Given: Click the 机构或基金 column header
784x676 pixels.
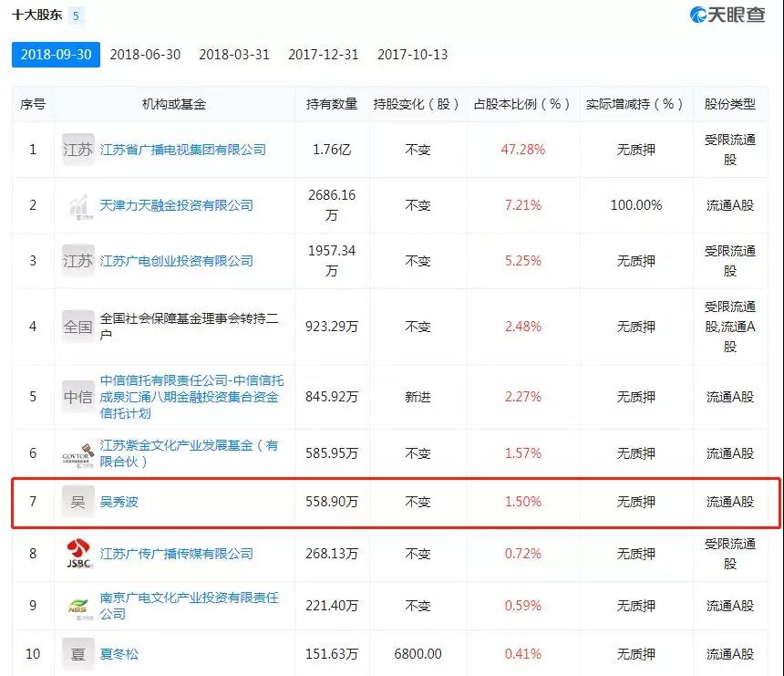Looking at the screenshot, I should (x=174, y=104).
